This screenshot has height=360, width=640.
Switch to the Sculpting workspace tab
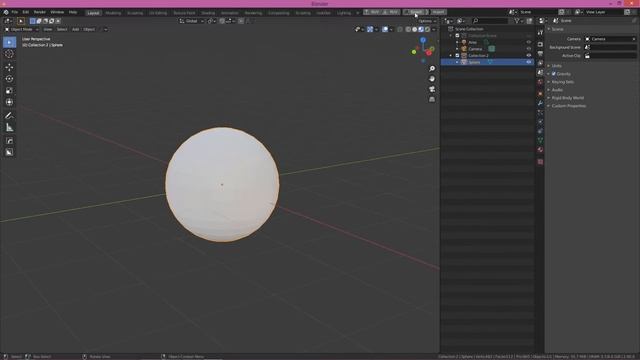135,13
